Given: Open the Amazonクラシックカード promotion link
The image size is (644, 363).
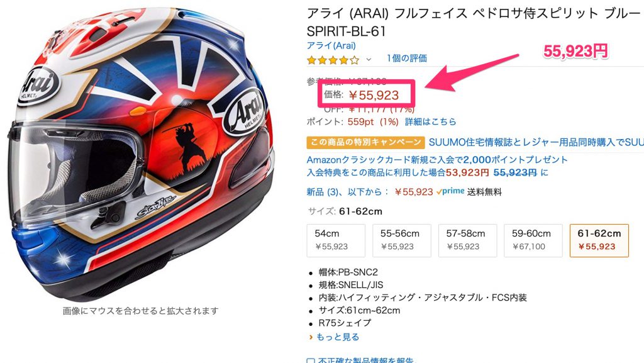Looking at the screenshot, I should (437, 160).
